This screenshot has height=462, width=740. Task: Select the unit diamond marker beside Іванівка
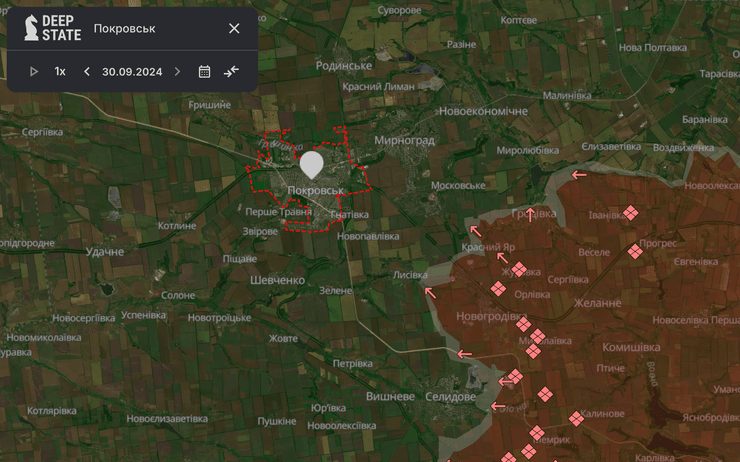[x=630, y=213]
